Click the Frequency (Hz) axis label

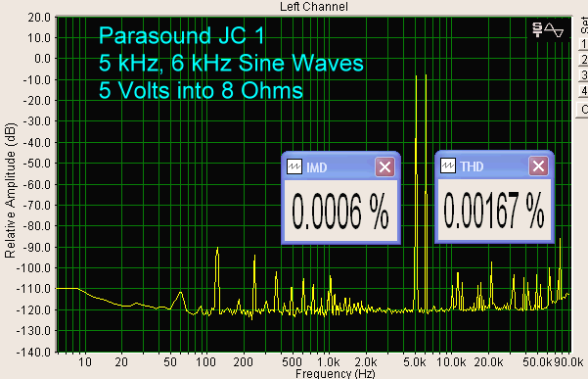(335, 374)
